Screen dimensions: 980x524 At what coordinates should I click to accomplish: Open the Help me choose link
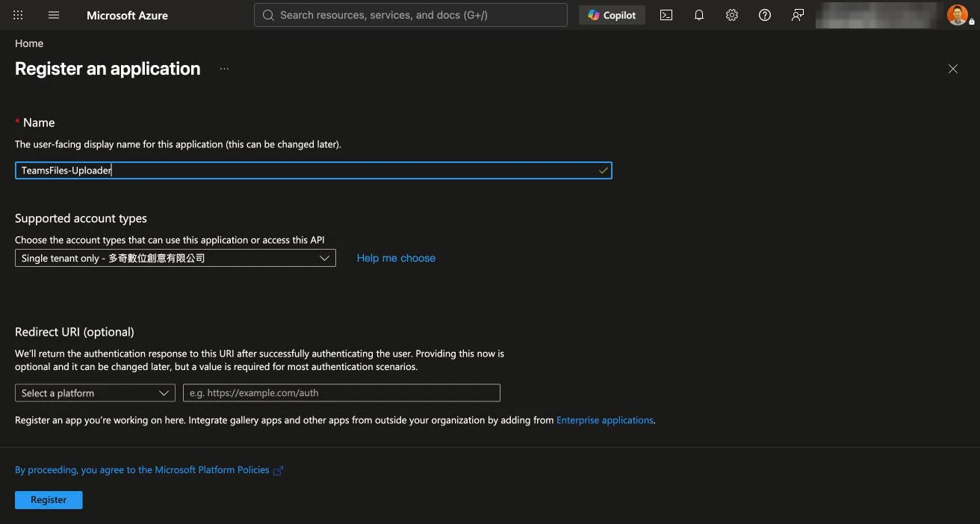pyautogui.click(x=396, y=258)
